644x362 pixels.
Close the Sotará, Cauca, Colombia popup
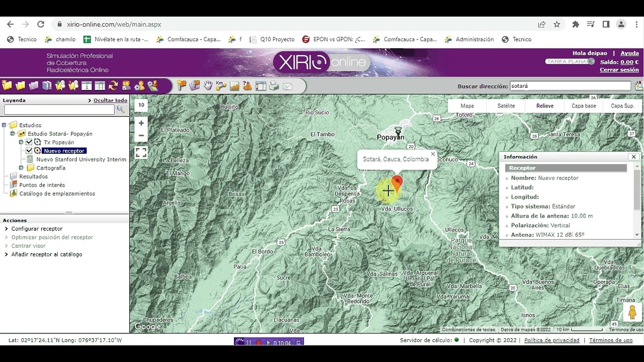pos(433,154)
